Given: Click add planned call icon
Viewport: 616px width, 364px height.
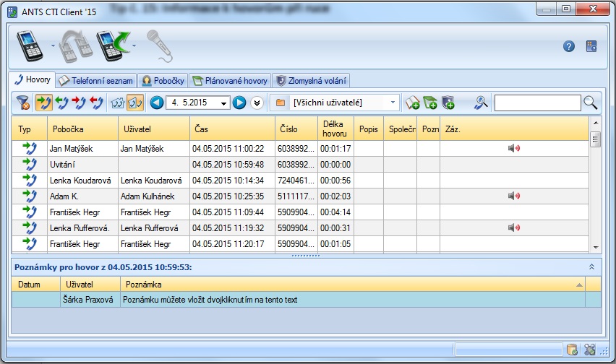Looking at the screenshot, I should coord(430,103).
